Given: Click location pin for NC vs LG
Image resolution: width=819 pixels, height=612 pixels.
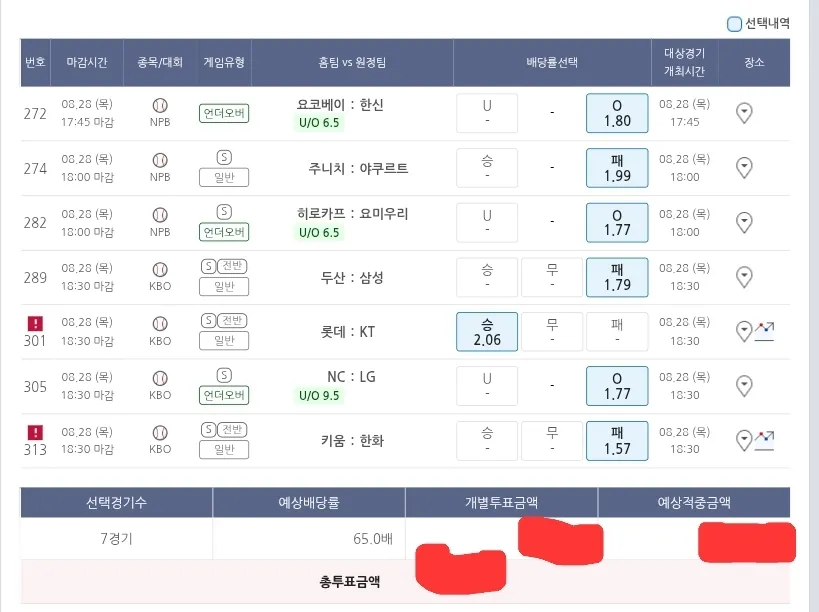Looking at the screenshot, I should (744, 386).
